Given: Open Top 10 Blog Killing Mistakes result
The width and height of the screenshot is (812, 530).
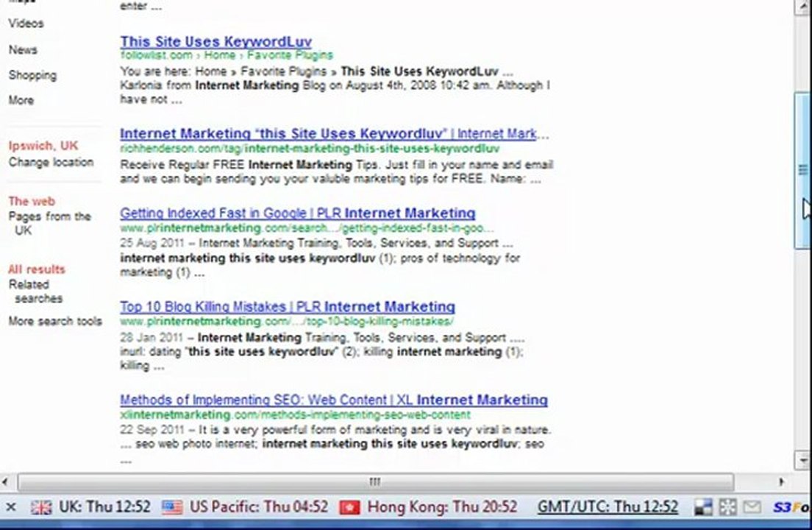Looking at the screenshot, I should pos(288,307).
